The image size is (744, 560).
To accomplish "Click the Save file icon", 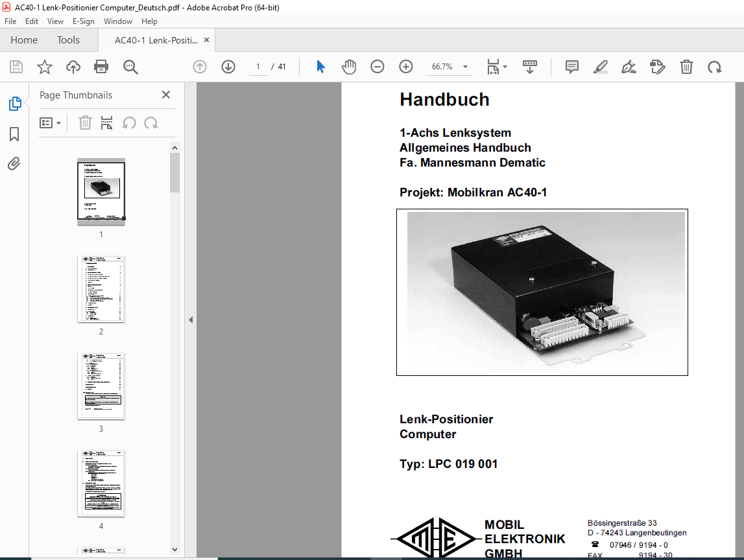I will 16,67.
